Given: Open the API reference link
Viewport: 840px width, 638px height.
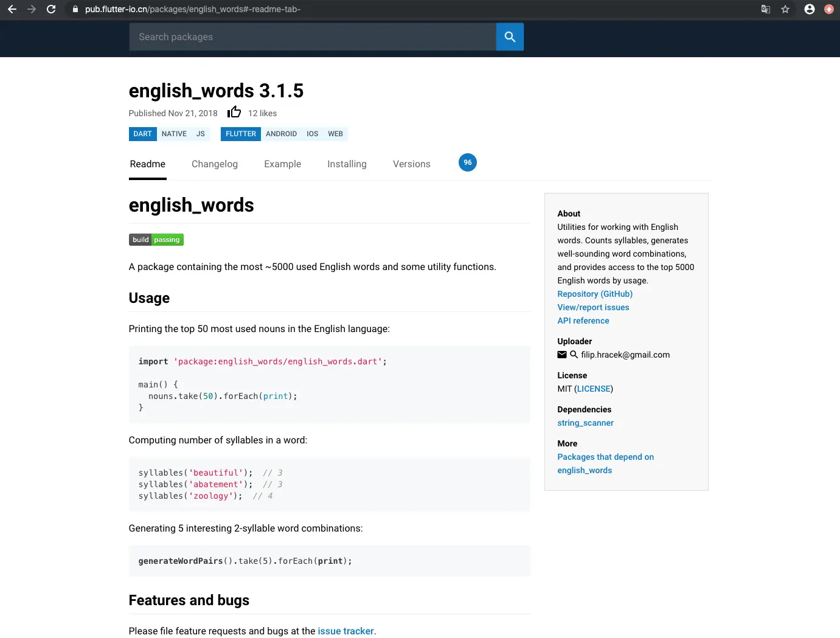Looking at the screenshot, I should click(x=583, y=321).
